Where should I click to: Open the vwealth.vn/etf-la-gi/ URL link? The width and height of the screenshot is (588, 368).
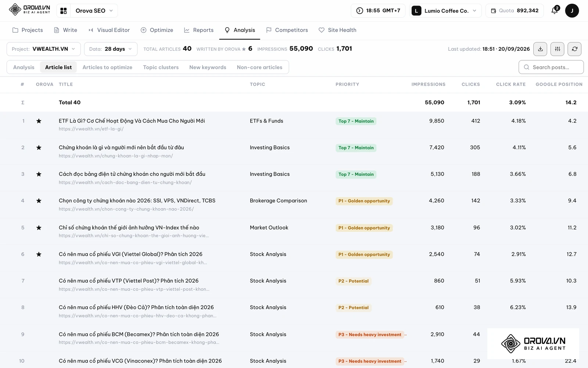click(91, 129)
